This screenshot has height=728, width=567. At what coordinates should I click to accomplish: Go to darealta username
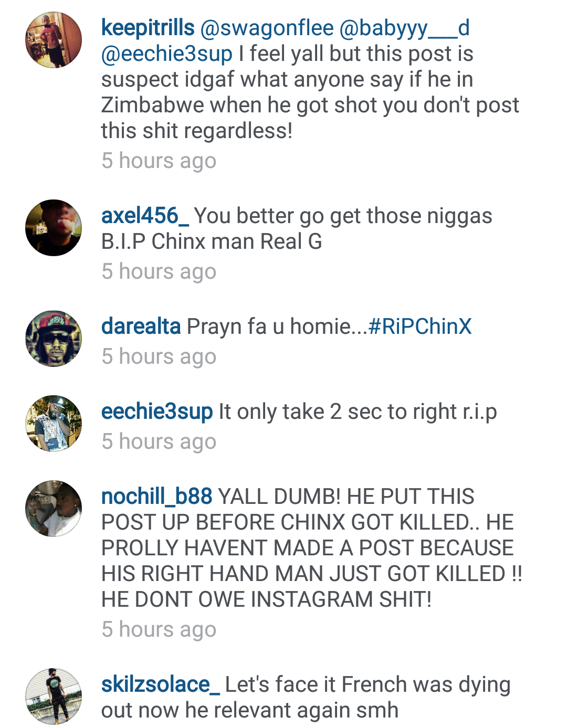click(x=141, y=326)
